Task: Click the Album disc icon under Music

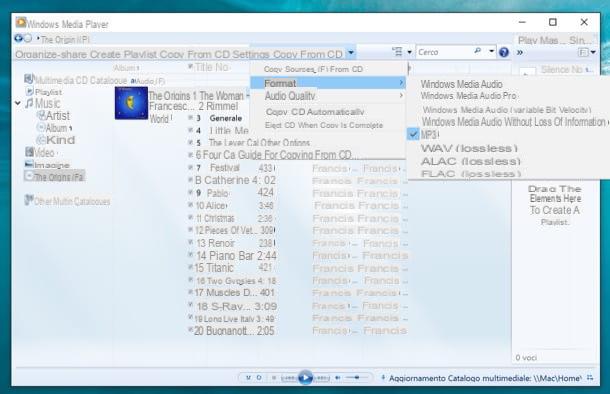Action: coord(41,127)
